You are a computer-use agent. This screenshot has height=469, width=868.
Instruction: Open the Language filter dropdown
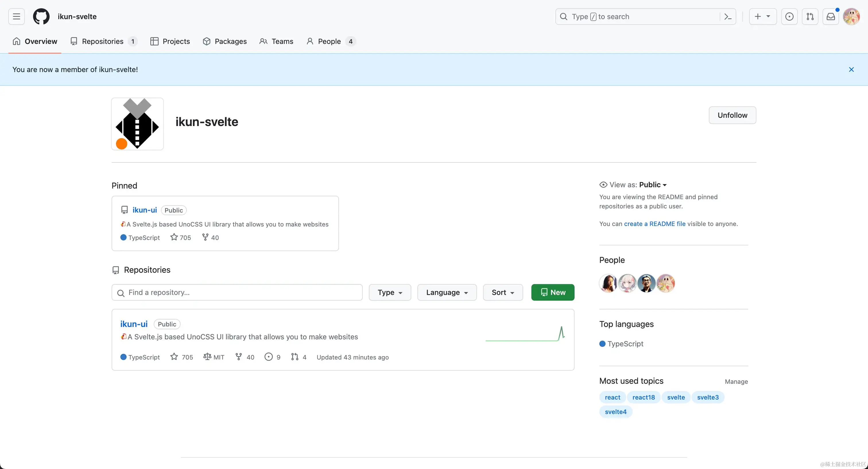[x=447, y=292]
